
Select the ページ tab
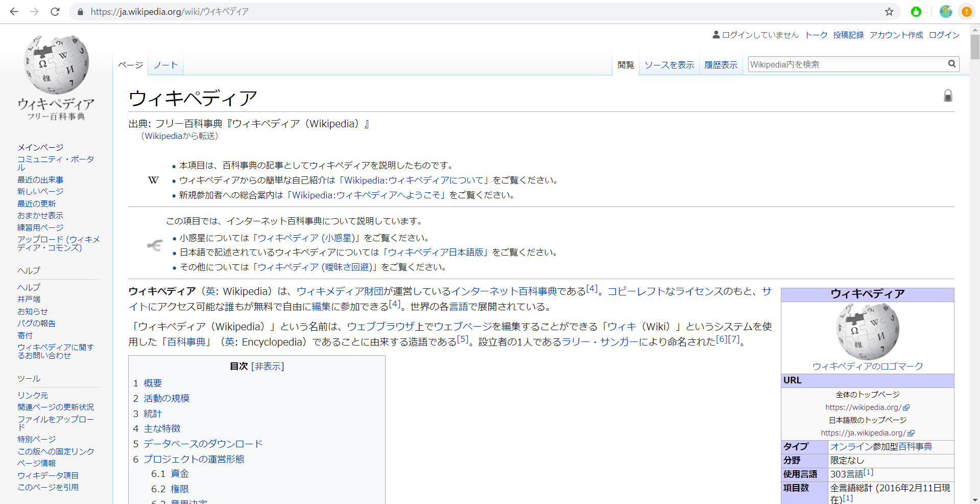(x=130, y=65)
